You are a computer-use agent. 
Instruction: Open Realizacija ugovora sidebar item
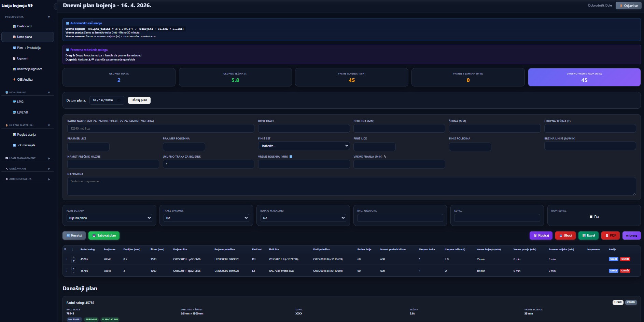coord(27,69)
